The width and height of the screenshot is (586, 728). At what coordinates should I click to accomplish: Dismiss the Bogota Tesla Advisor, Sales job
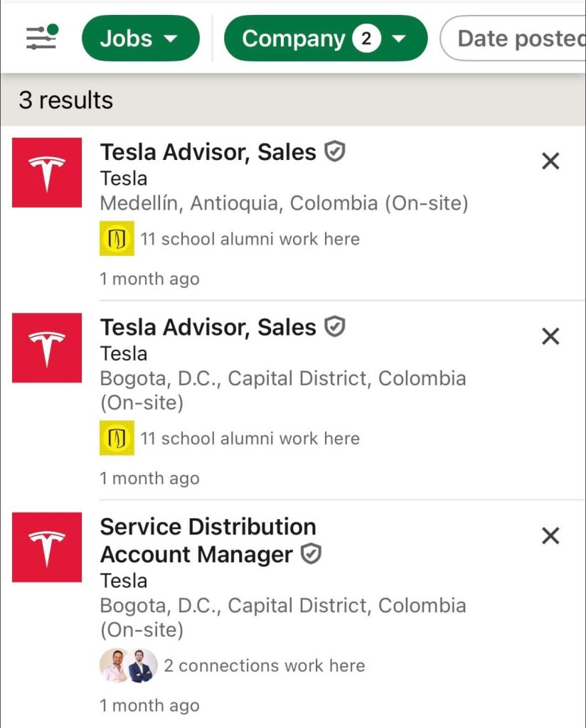point(550,336)
